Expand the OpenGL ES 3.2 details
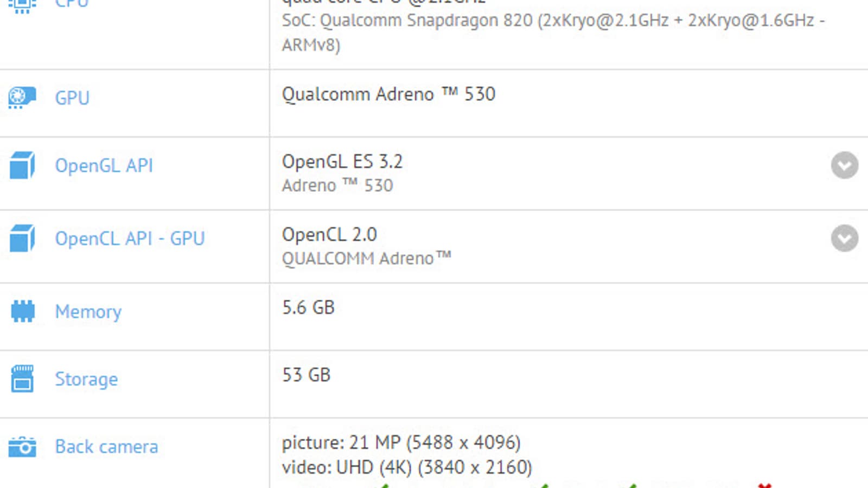This screenshot has width=868, height=488. [844, 165]
